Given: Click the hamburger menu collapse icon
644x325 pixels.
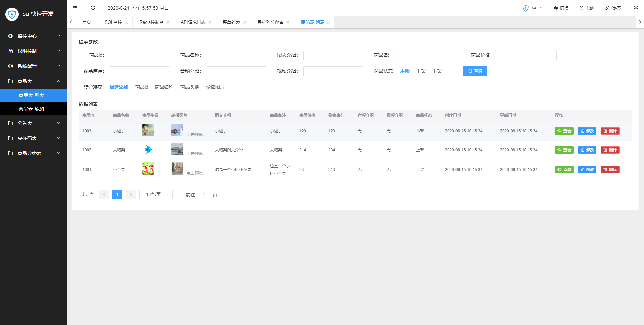Looking at the screenshot, I should (x=75, y=8).
